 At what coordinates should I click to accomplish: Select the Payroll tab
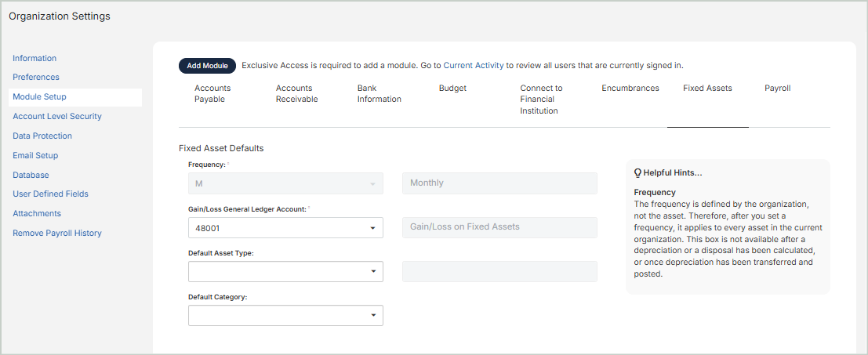[x=777, y=89]
